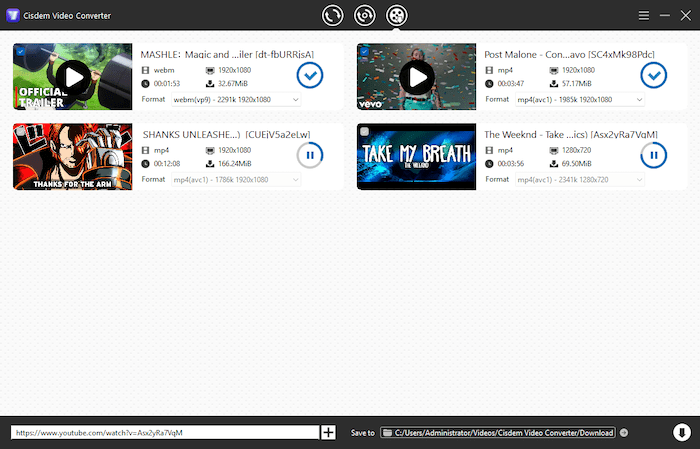Click folder icon in save path
This screenshot has width=700, height=449.
click(387, 432)
